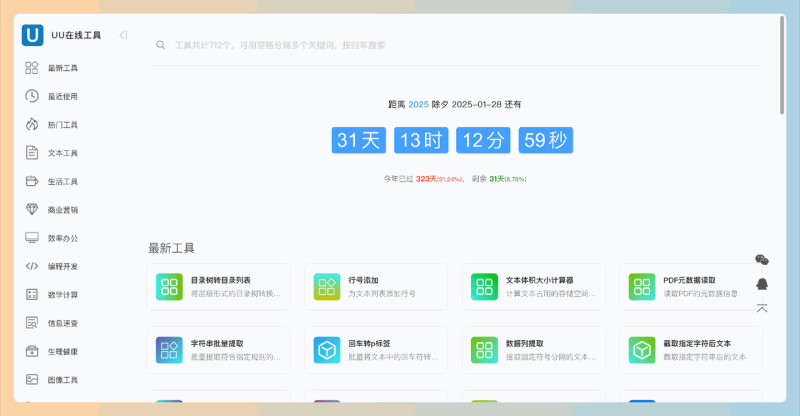800x416 pixels.
Task: Open 文本工具 in the sidebar
Action: click(63, 153)
